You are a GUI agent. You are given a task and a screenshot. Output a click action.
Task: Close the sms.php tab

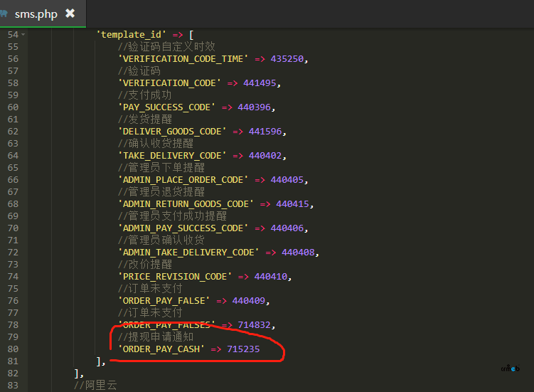tap(70, 14)
